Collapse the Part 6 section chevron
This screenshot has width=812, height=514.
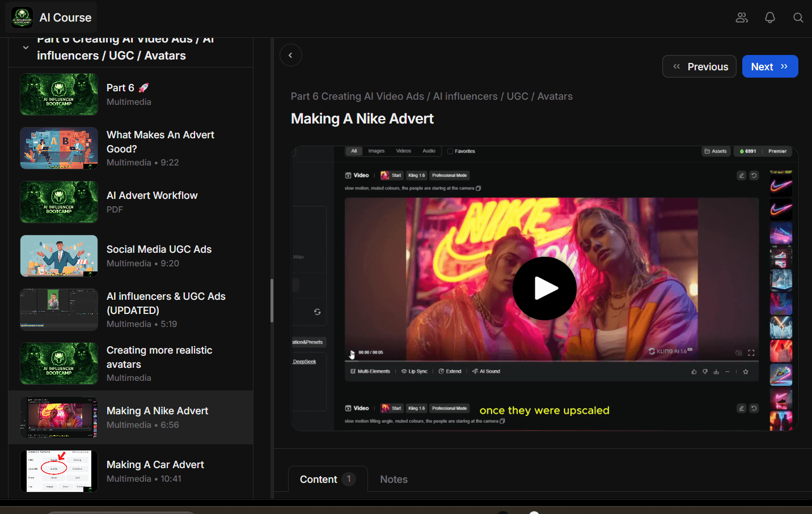(26, 48)
